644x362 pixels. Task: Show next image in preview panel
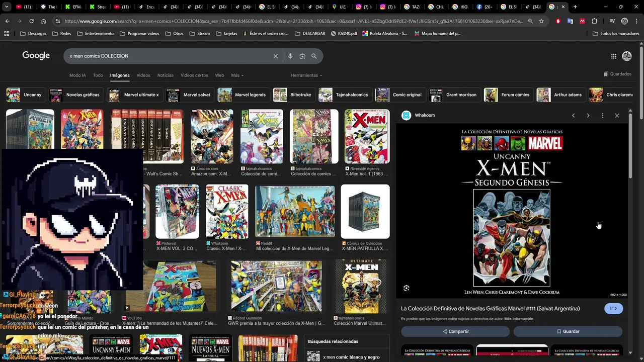(588, 116)
